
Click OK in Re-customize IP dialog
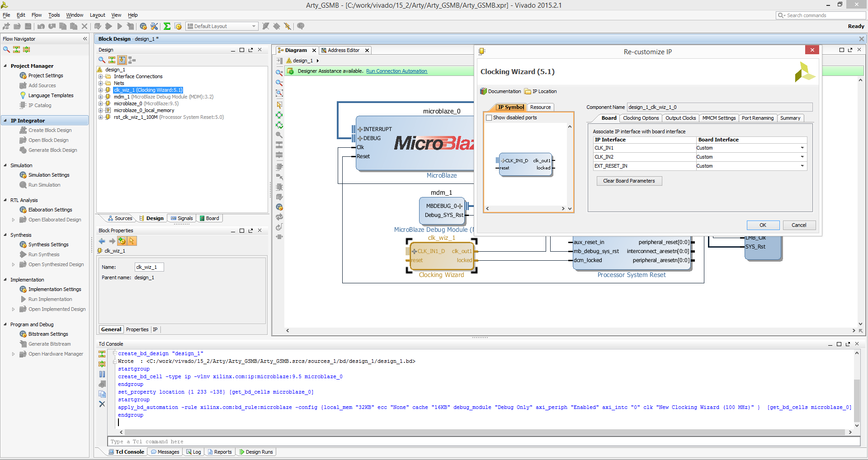[x=763, y=225]
